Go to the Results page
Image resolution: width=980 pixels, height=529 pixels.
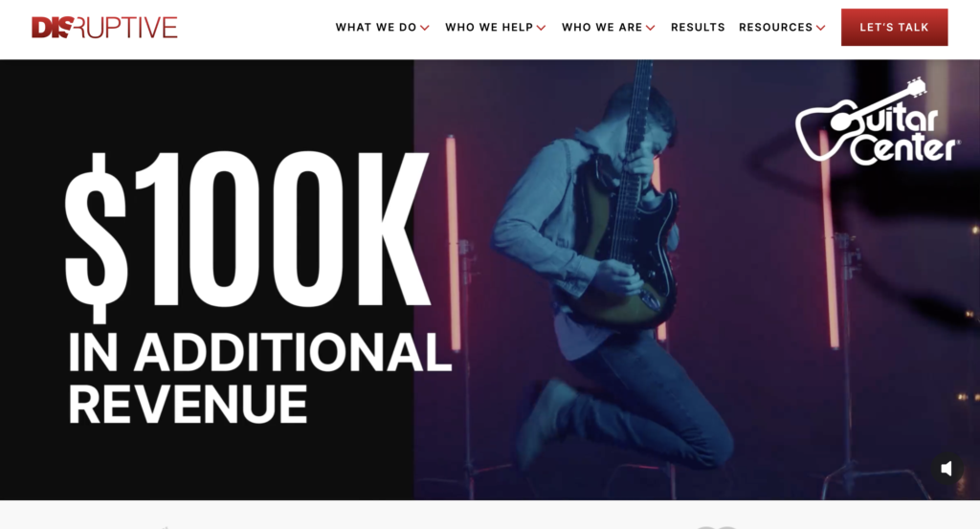698,28
